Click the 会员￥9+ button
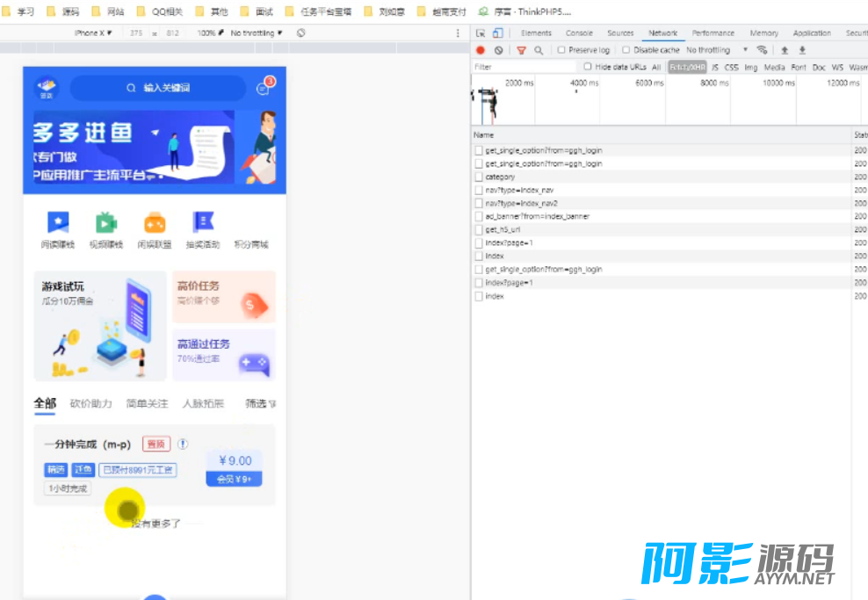 [234, 479]
